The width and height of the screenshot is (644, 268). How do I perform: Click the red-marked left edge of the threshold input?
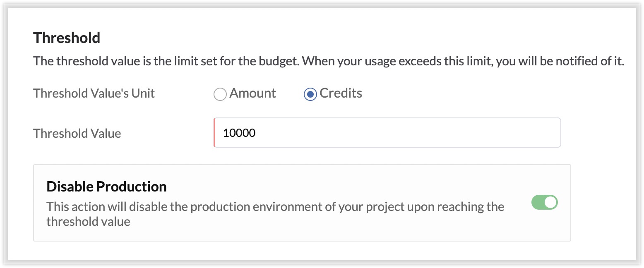[x=215, y=133]
